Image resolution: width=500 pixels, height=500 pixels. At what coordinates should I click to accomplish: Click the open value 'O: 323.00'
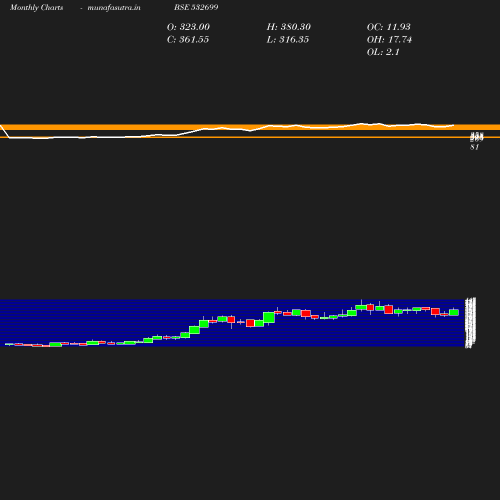(188, 27)
